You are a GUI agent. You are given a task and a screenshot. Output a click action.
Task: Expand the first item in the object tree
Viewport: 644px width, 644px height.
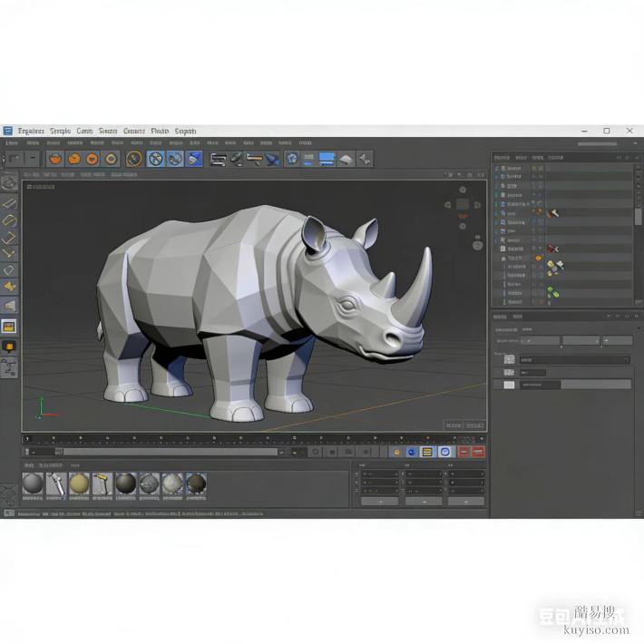click(497, 168)
